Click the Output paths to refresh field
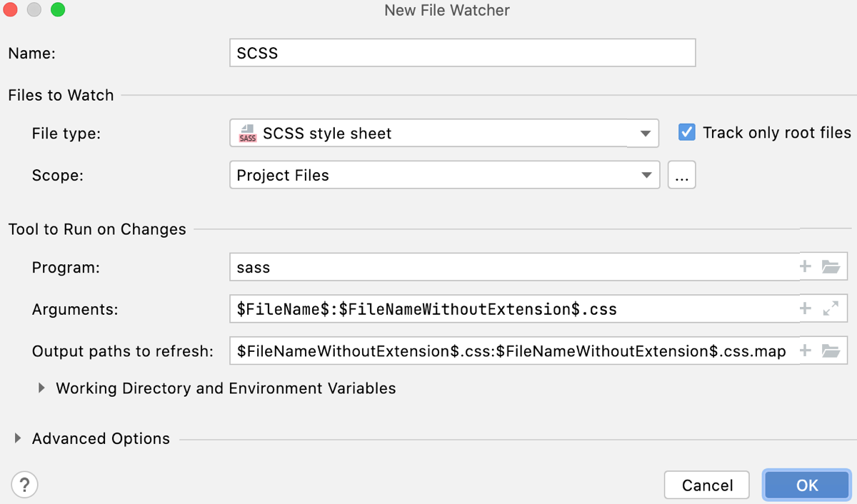This screenshot has width=857, height=504. [x=500, y=351]
